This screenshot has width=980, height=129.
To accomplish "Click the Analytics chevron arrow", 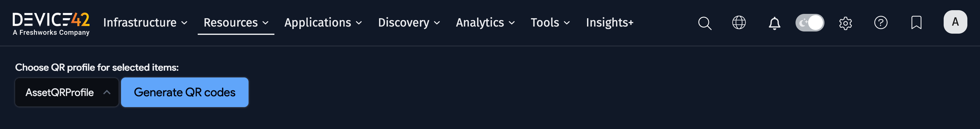I will (512, 23).
